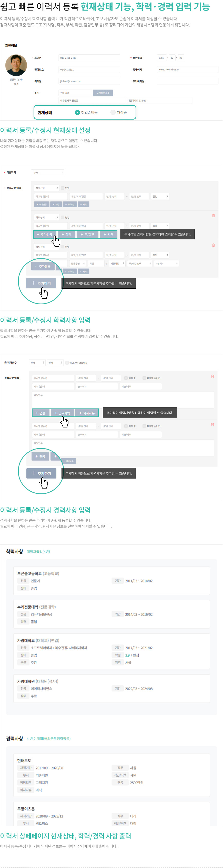Click small + 퇴사사유 in second career entry

[x=68, y=461]
